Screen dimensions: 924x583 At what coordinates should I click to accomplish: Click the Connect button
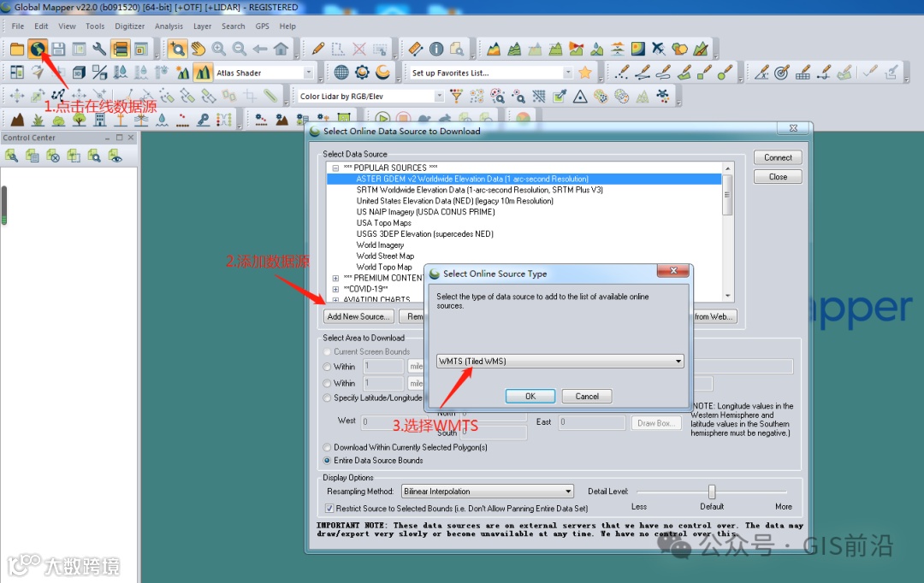778,157
